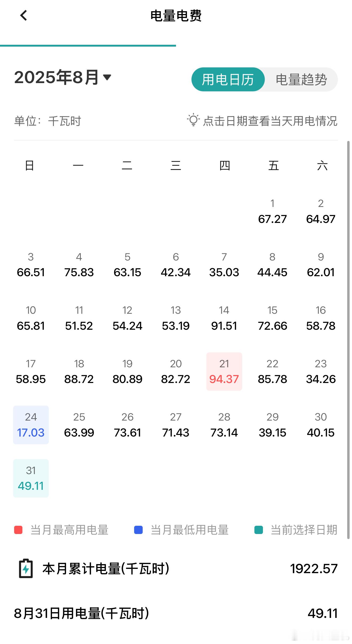Select August 21 with 94.37 usage

(224, 372)
